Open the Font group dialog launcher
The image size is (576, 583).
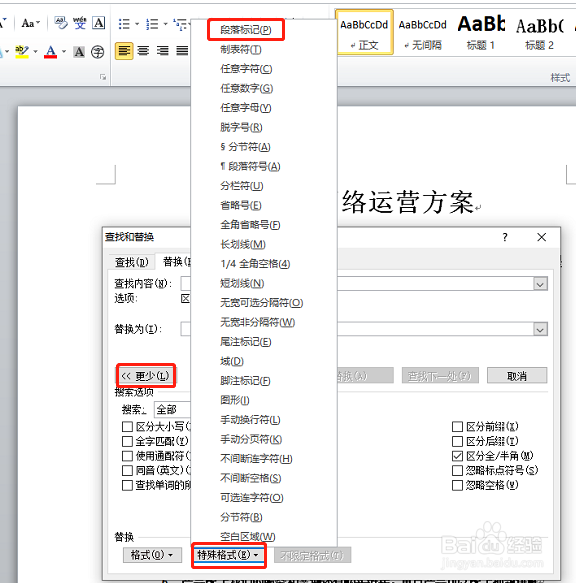point(103,77)
